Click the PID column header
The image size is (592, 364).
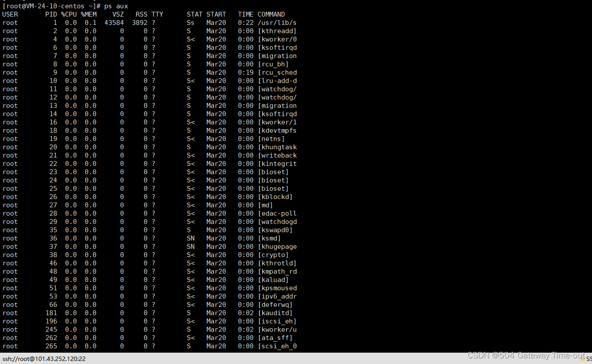[x=51, y=14]
